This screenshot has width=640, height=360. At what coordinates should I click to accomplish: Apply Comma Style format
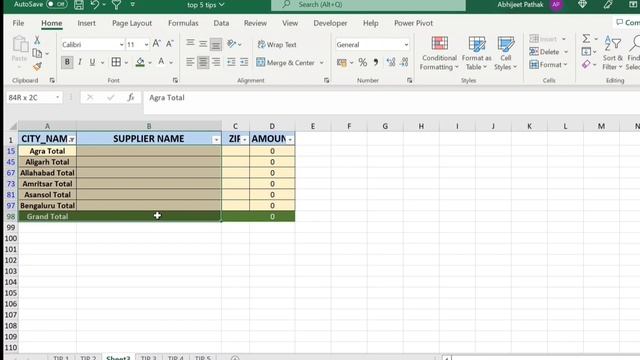tap(376, 62)
